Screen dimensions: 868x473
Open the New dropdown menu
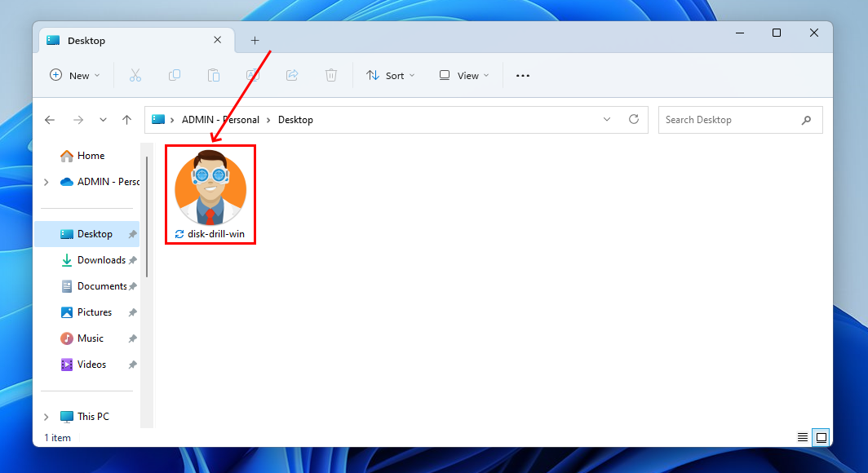(x=75, y=75)
